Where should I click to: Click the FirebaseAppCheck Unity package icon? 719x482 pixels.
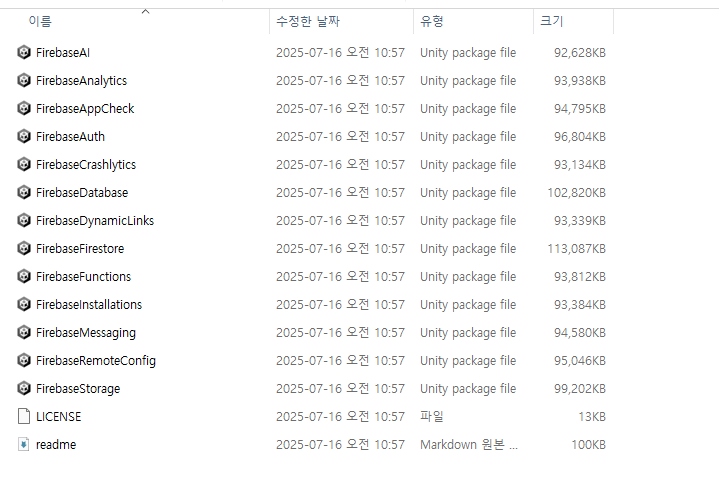pos(24,108)
